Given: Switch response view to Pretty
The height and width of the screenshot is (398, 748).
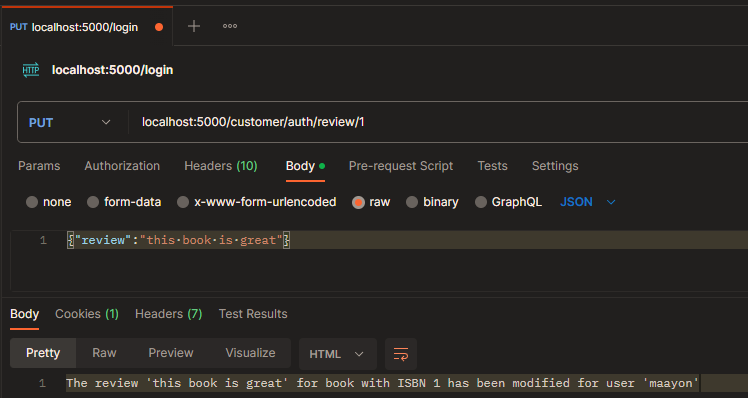Looking at the screenshot, I should pos(43,353).
